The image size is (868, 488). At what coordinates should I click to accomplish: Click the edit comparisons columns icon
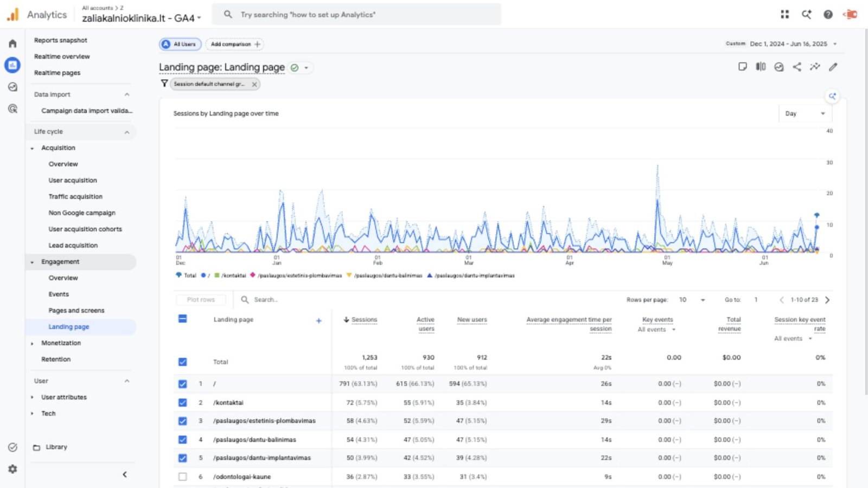click(x=761, y=67)
